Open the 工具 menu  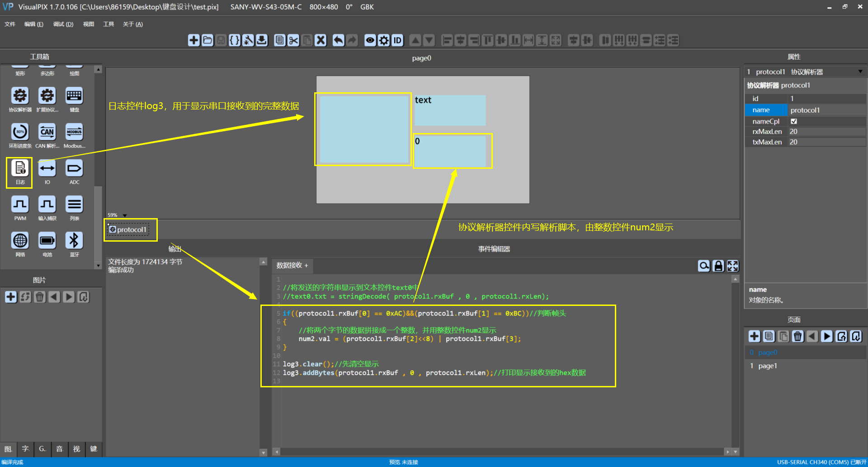click(x=108, y=24)
